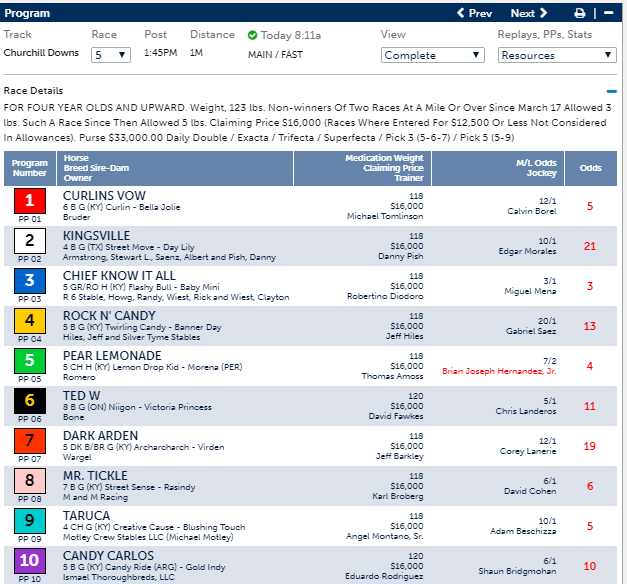Open the Race number dropdown

pos(110,55)
